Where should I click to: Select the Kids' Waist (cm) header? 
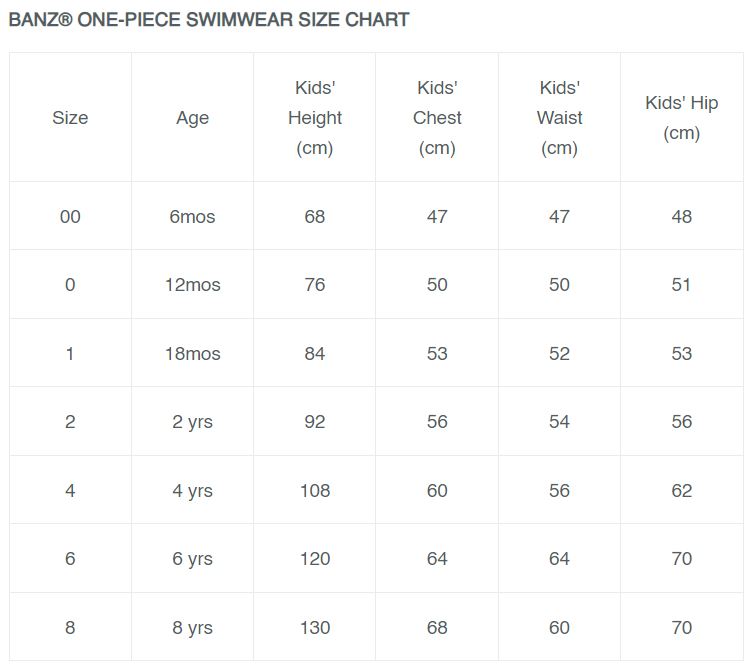coord(559,118)
